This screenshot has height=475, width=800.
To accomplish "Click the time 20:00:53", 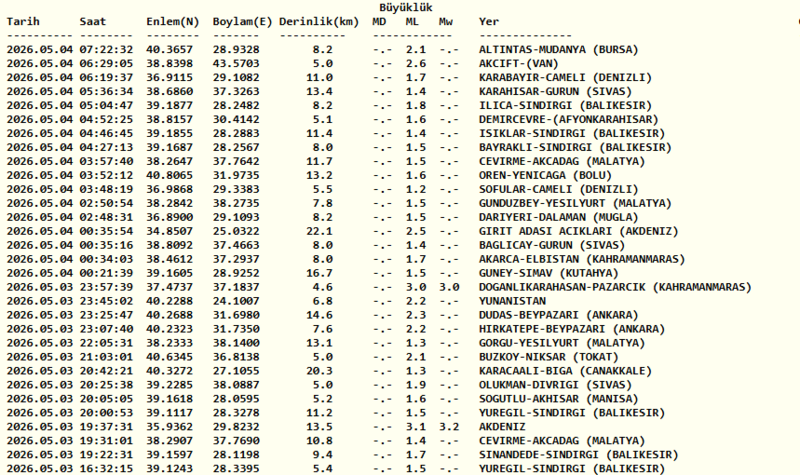I will pos(106,413).
